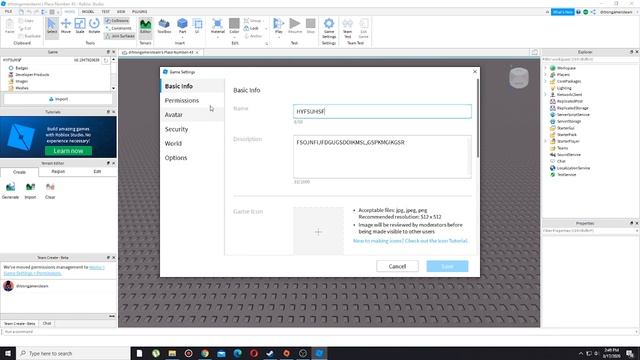Open the FILE menu
Viewport: 640px width, 360px height.
[x=8, y=11]
